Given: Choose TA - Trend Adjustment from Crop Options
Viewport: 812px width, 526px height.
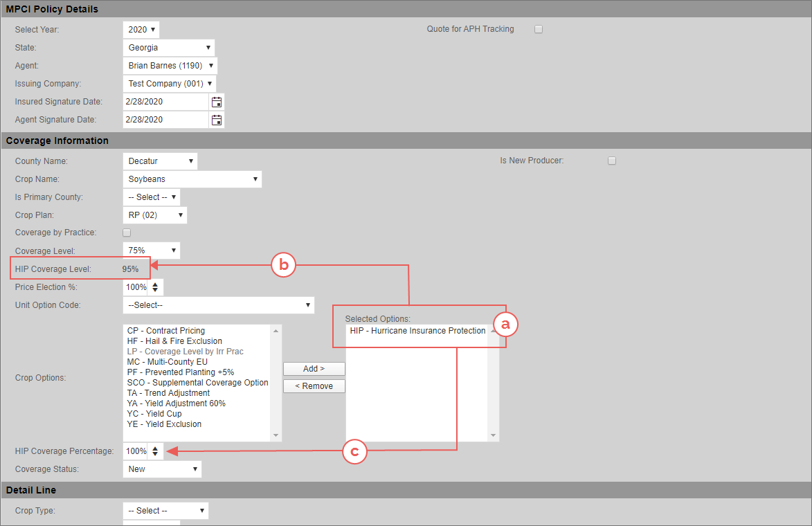Looking at the screenshot, I should tap(168, 393).
